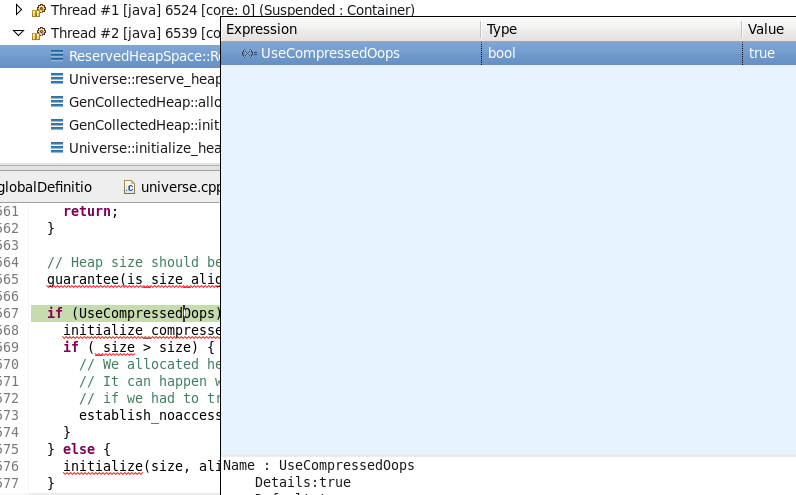Click Thread #1 thread icon
The image size is (796, 495).
[x=39, y=10]
